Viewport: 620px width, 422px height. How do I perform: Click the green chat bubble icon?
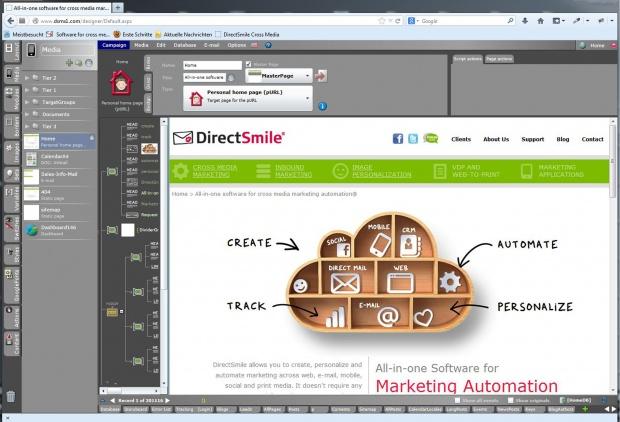(x=431, y=138)
